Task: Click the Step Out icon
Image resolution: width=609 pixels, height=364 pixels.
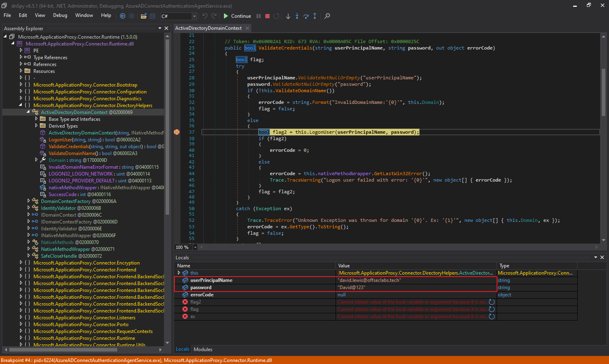Action: coord(315,16)
